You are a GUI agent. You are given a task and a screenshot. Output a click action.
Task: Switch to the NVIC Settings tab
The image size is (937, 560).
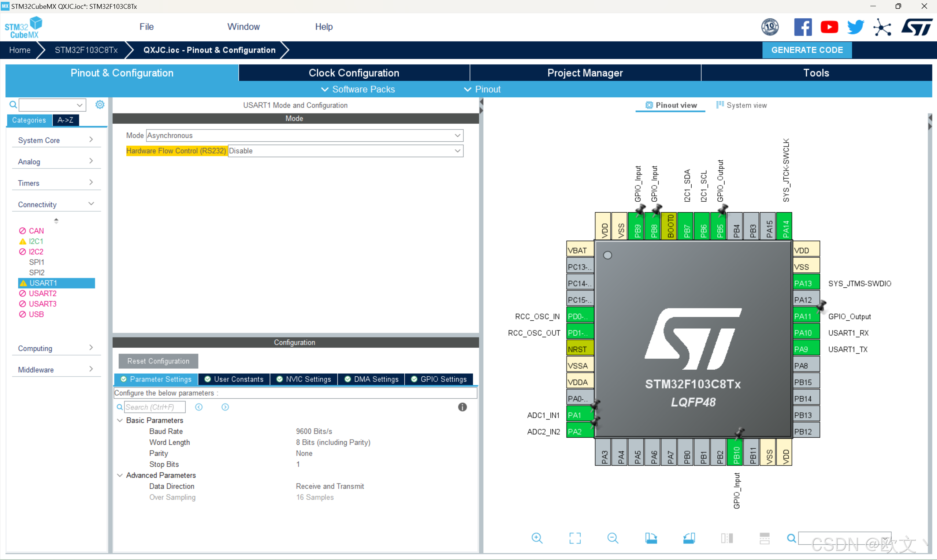pyautogui.click(x=304, y=379)
